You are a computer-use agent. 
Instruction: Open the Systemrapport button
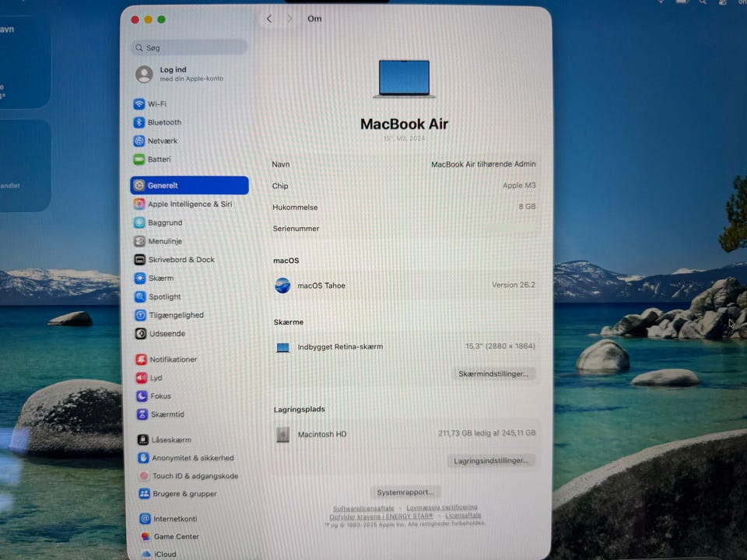tap(405, 492)
